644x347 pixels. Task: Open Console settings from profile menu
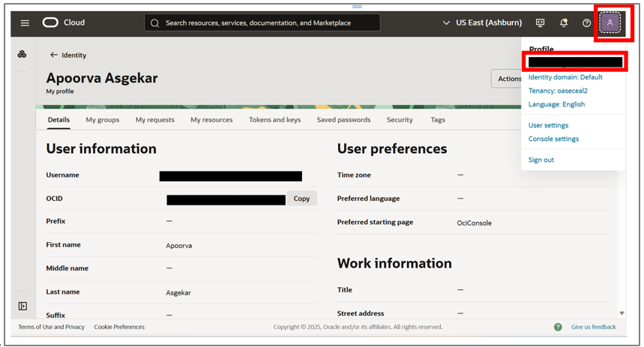click(553, 139)
